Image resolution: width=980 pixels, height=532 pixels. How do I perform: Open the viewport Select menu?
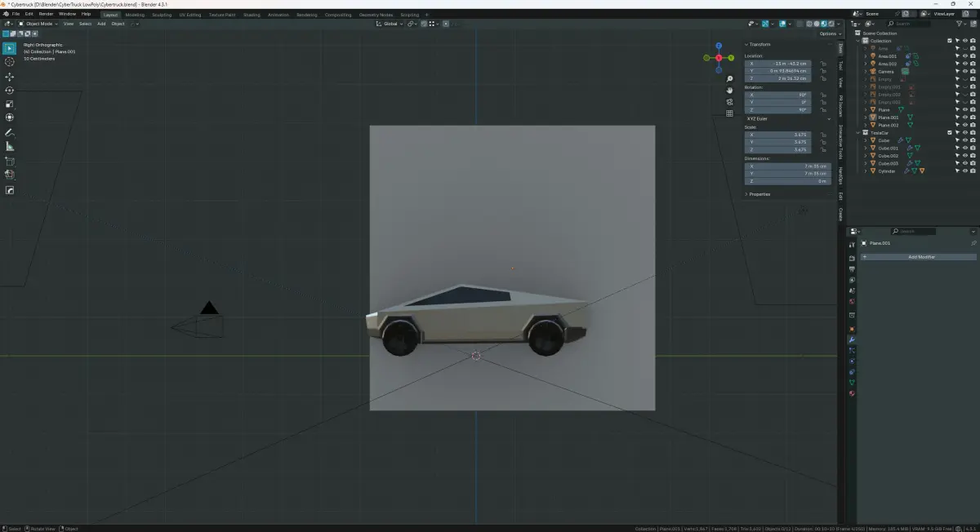(85, 24)
